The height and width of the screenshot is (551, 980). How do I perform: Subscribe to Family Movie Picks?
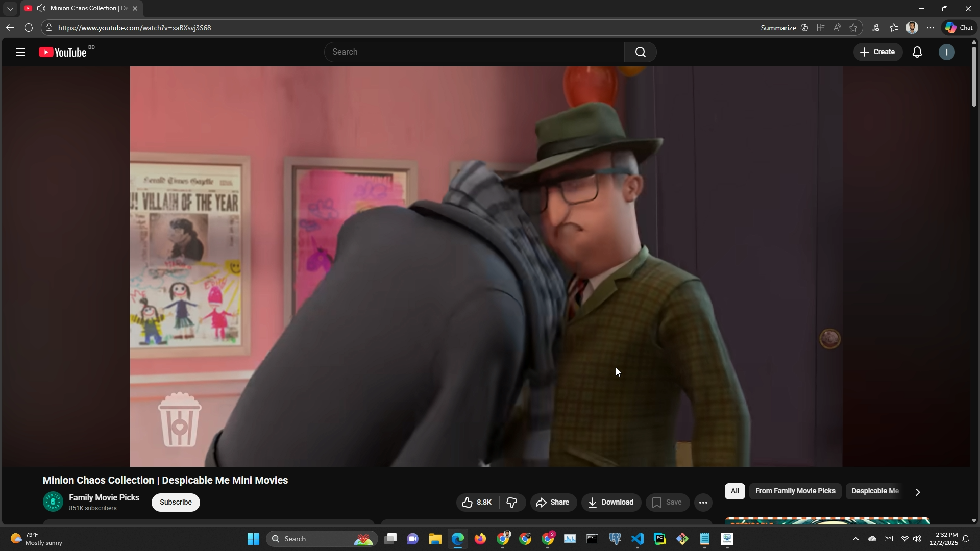[176, 503]
